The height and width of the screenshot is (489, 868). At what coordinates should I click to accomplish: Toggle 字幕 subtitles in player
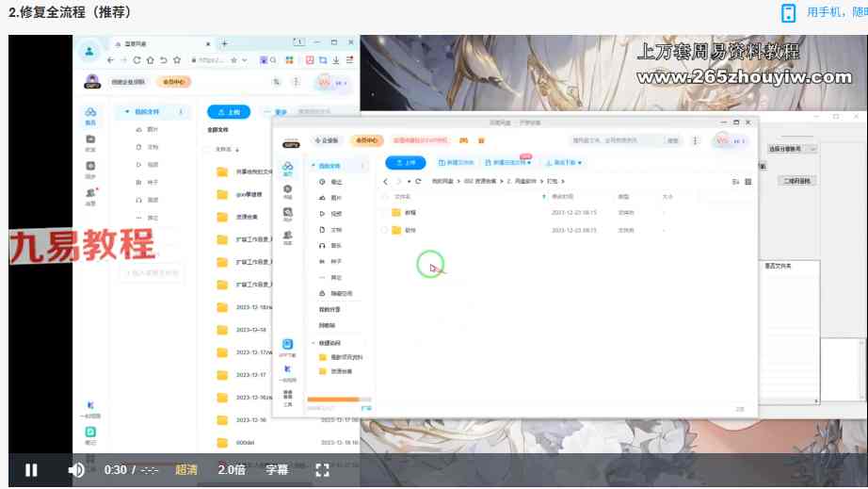[x=277, y=469]
